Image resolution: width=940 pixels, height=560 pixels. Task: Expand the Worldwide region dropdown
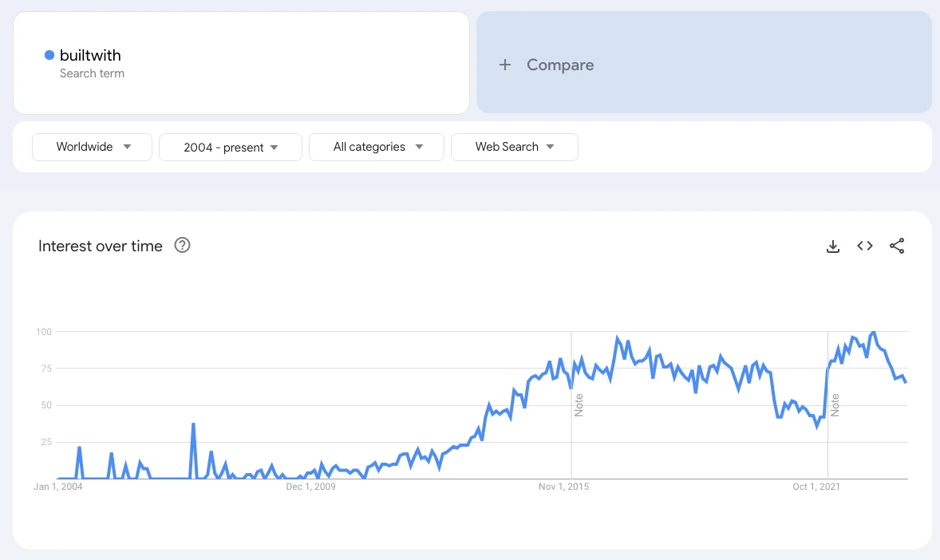tap(92, 147)
